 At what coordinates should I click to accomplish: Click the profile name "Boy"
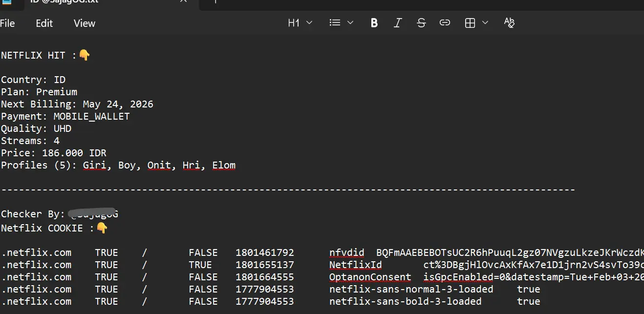click(x=127, y=165)
